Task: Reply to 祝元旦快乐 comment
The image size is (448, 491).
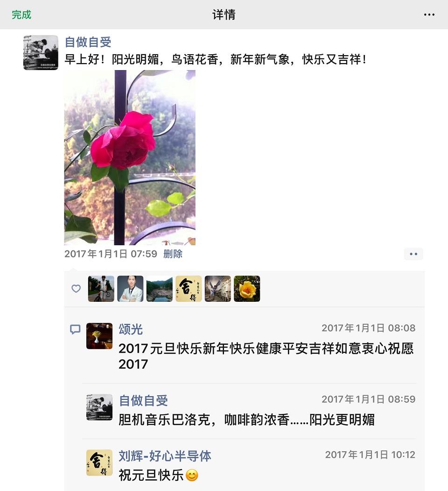Action: pos(158,475)
